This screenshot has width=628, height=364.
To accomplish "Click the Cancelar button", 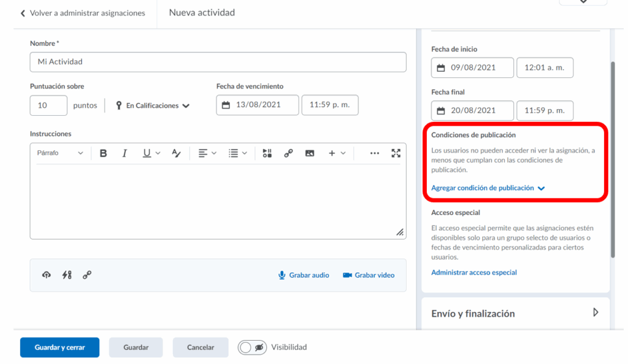I will point(201,347).
